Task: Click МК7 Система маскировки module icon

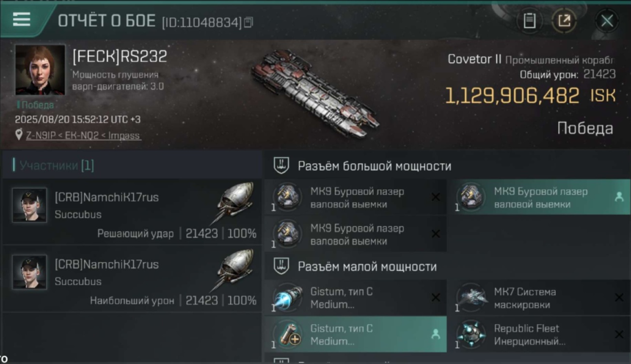Action: [471, 298]
